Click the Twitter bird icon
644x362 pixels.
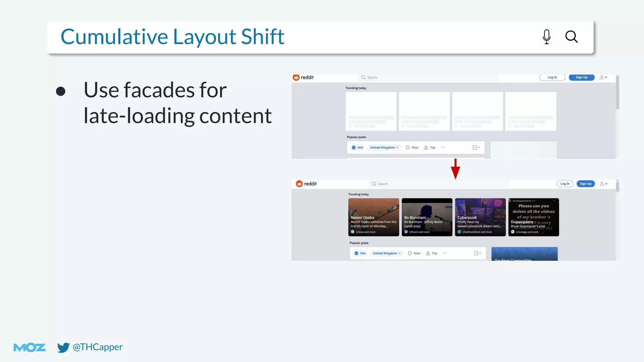pos(63,347)
